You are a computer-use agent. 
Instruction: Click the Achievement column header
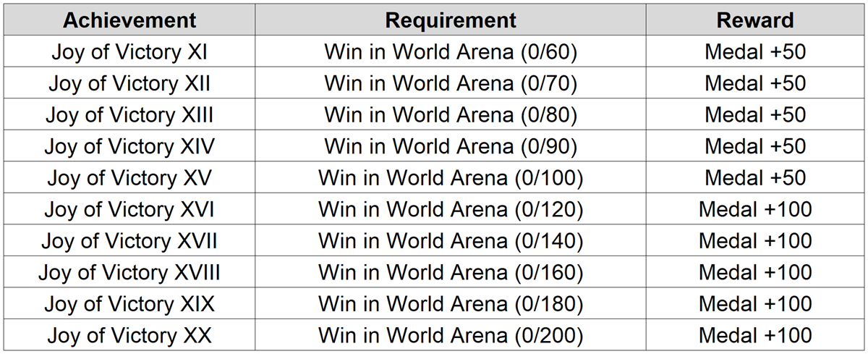coord(129,20)
